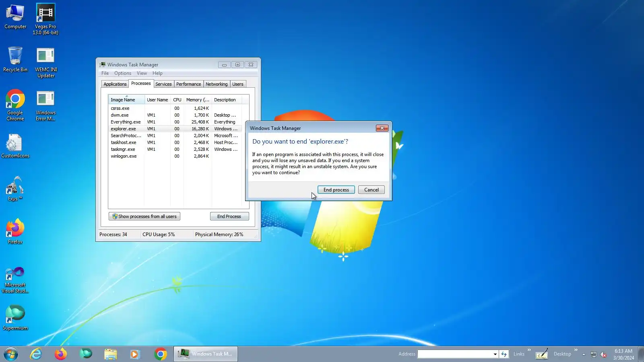Select the Everything.exe process row
This screenshot has height=362, width=644.
(x=175, y=122)
